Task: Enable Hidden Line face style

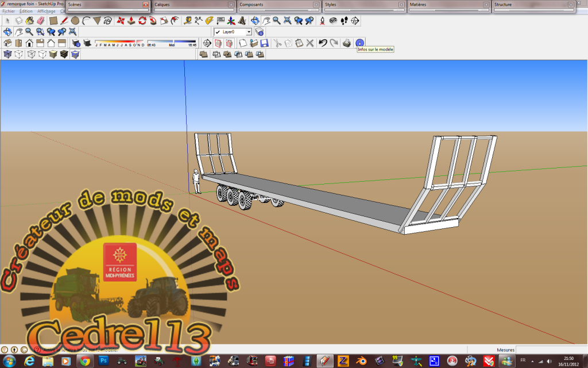Action: click(x=42, y=55)
